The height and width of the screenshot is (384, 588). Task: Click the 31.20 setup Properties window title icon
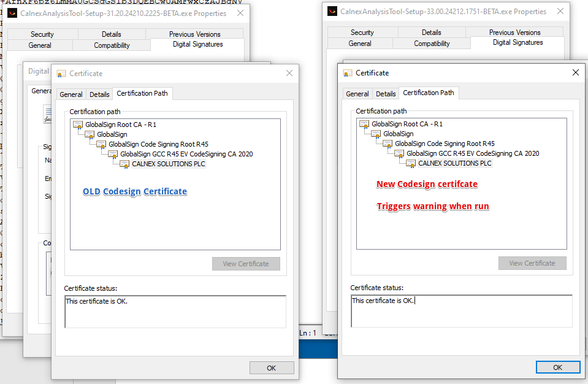pos(12,13)
